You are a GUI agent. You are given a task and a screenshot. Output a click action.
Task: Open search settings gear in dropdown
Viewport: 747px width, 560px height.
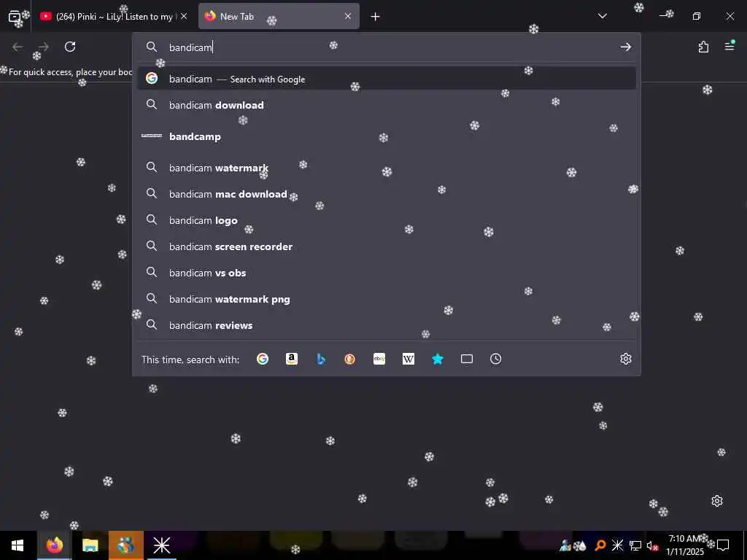click(625, 359)
